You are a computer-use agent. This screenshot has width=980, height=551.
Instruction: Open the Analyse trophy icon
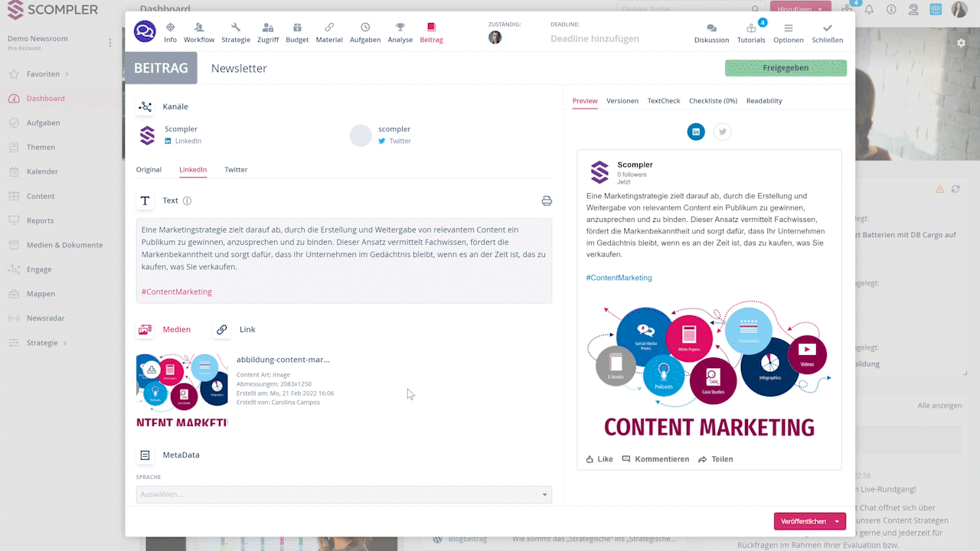tap(400, 28)
